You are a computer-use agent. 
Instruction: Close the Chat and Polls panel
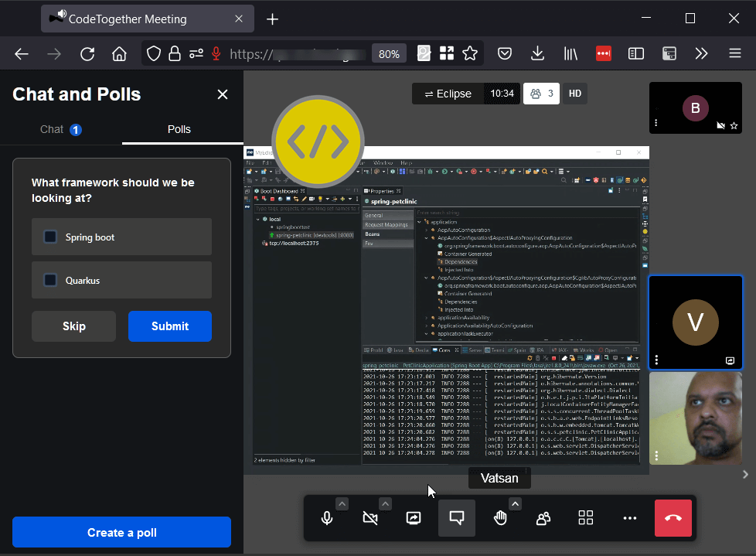pyautogui.click(x=223, y=94)
